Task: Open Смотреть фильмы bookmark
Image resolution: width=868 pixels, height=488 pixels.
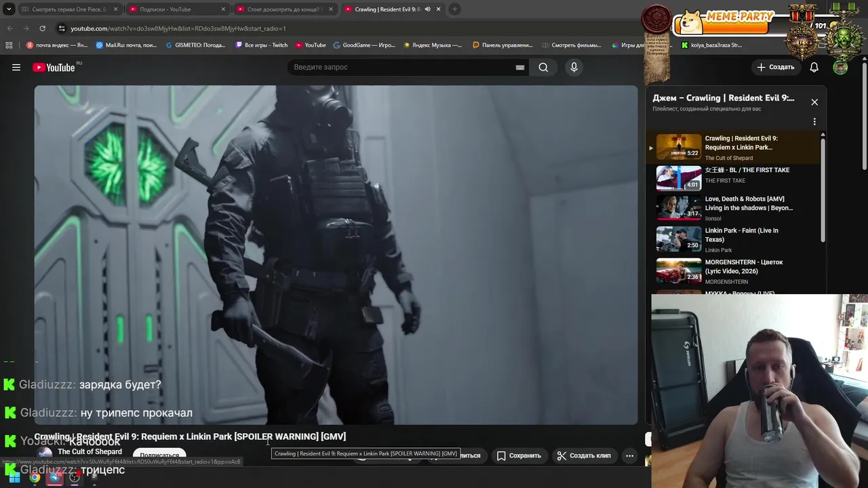Action: [x=571, y=45]
